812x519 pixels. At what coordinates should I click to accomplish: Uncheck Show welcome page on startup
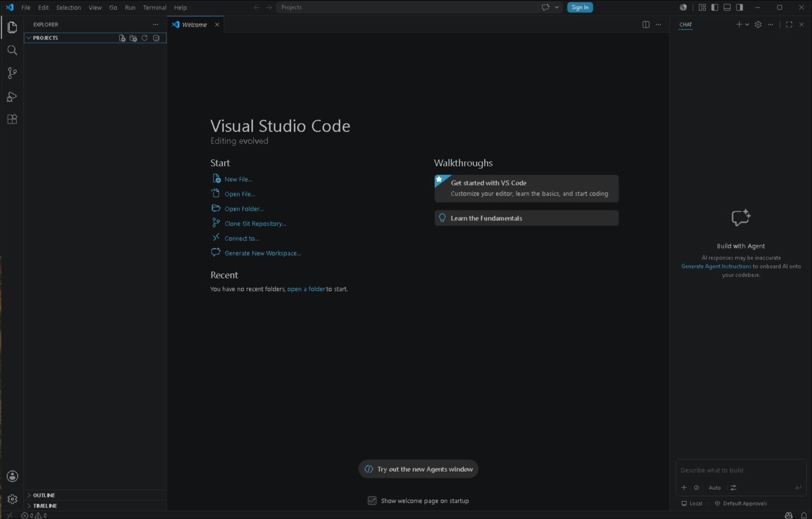click(x=372, y=501)
